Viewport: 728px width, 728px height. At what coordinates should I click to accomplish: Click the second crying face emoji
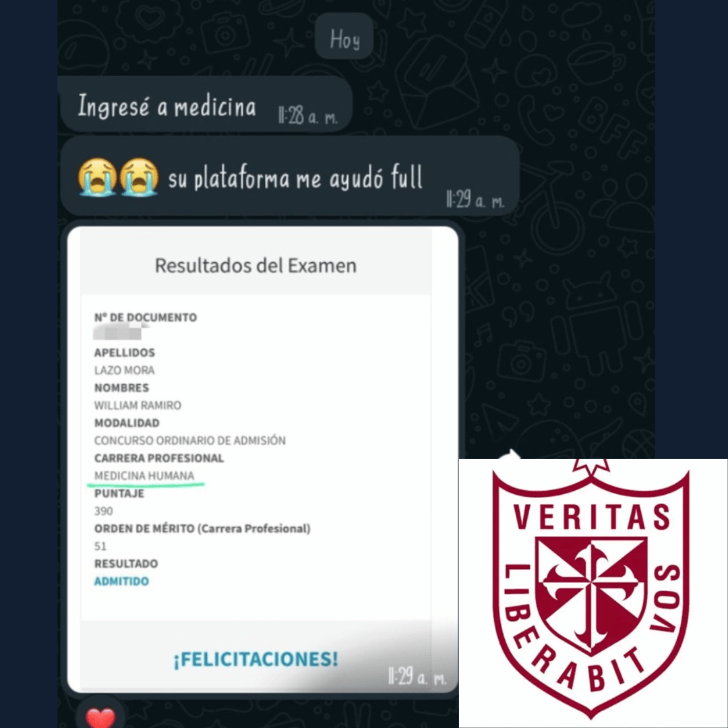pyautogui.click(x=139, y=177)
